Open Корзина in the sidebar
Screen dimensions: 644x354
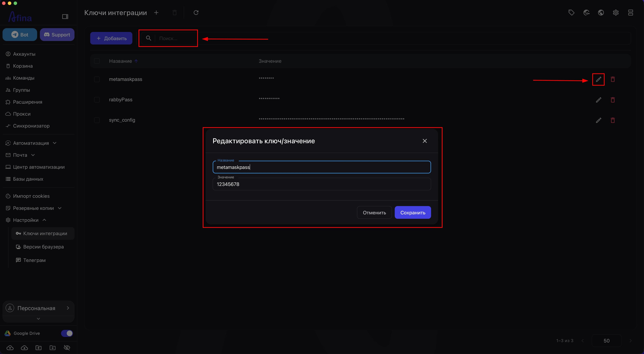(23, 66)
